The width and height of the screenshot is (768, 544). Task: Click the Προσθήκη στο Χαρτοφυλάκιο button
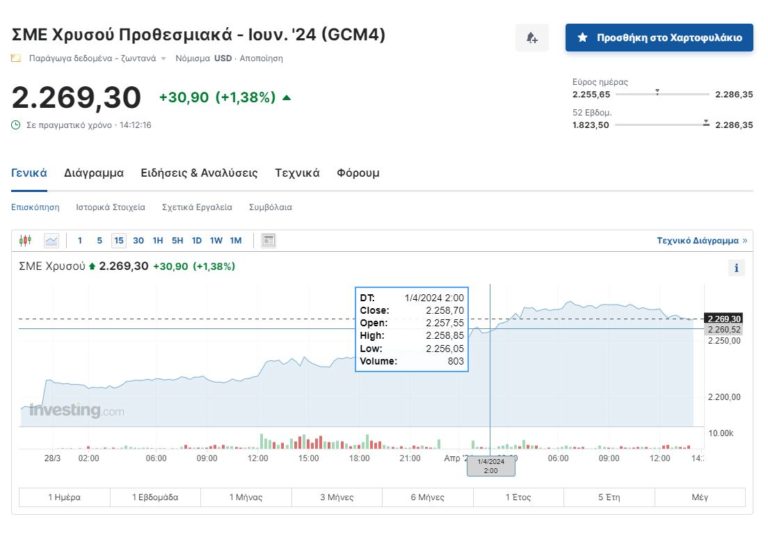pos(659,38)
